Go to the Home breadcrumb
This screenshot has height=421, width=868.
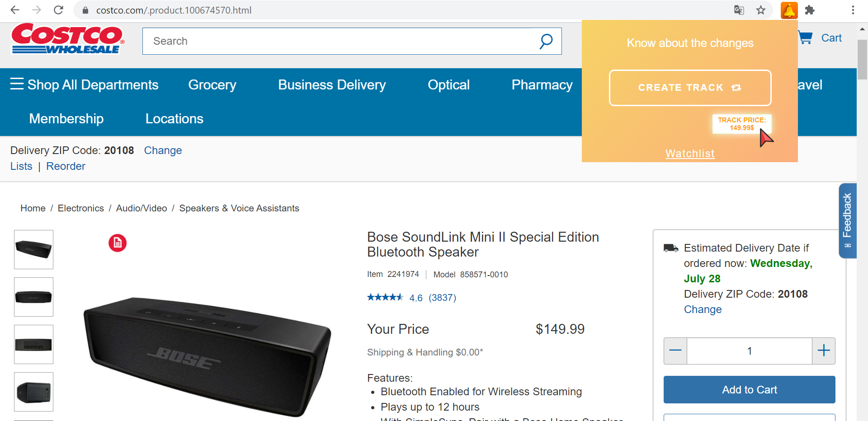coord(33,208)
